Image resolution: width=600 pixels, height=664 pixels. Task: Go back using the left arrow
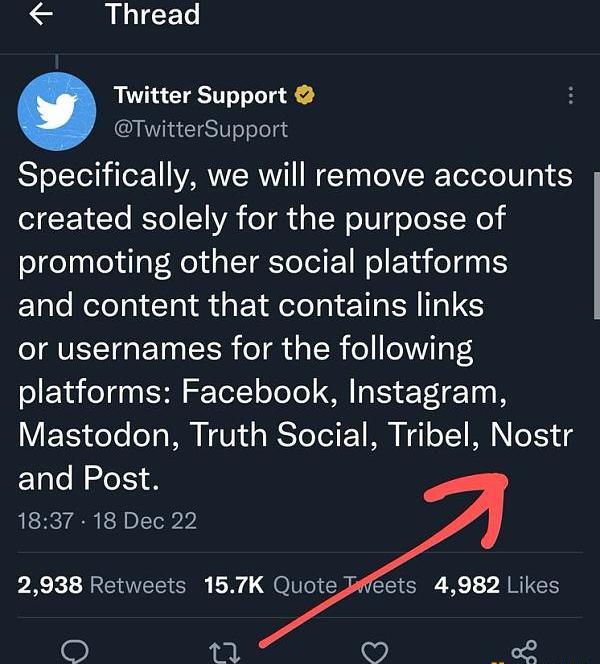41,15
